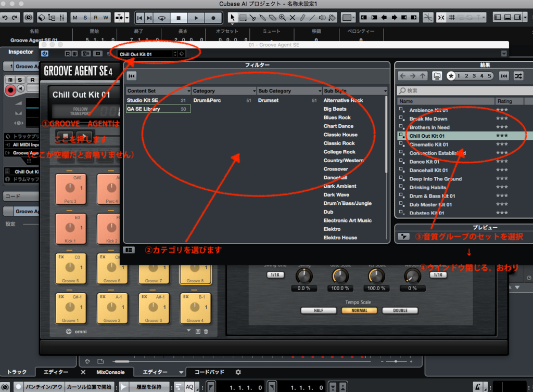
Task: Navigate up one level in results
Action: tap(423, 76)
